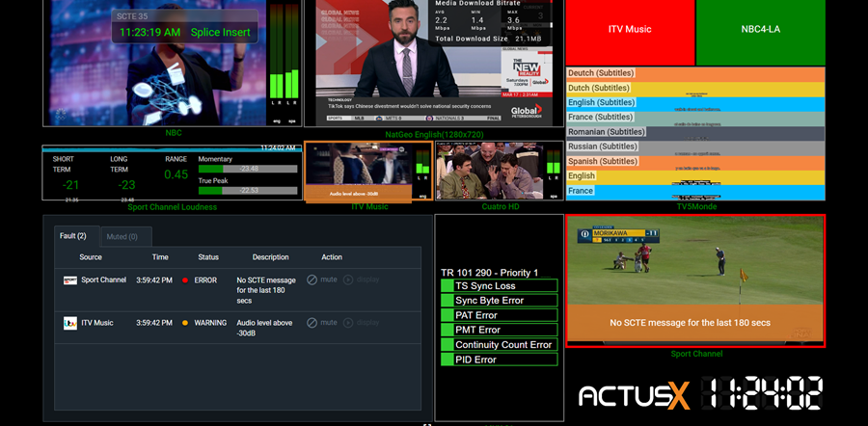868x426 pixels.
Task: Click the PAT Error status indicator
Action: pos(448,315)
